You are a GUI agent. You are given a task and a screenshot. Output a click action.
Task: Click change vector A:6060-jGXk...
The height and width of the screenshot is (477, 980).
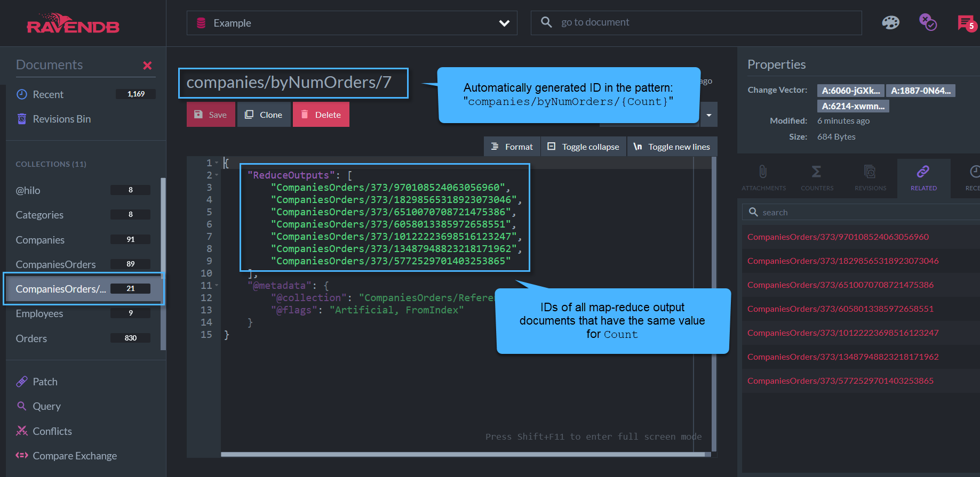tap(851, 91)
